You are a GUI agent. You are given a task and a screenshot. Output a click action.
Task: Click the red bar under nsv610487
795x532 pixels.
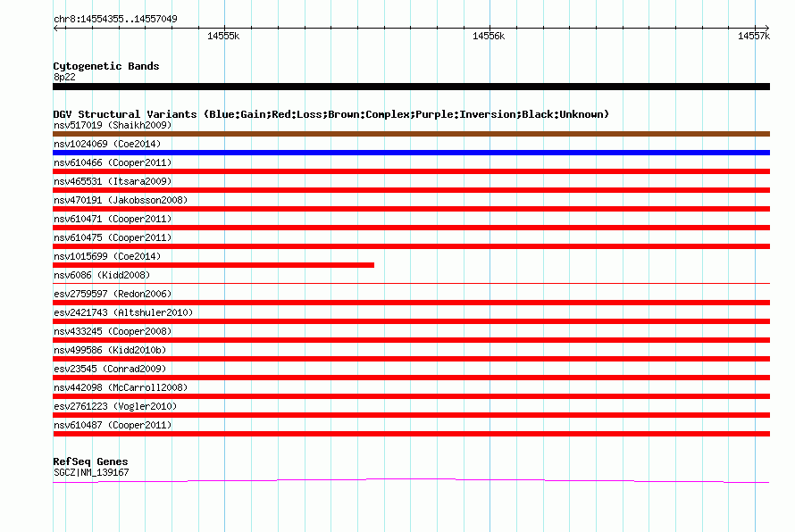click(x=411, y=434)
